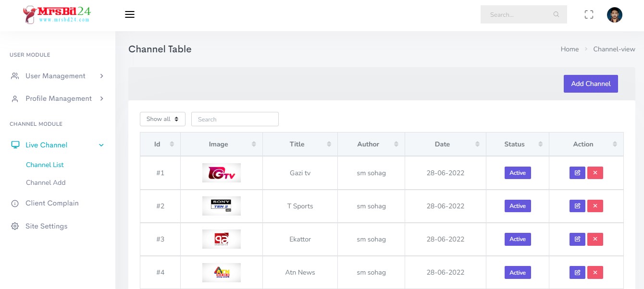
Task: Toggle sort order on the Date column
Action: click(x=442, y=144)
